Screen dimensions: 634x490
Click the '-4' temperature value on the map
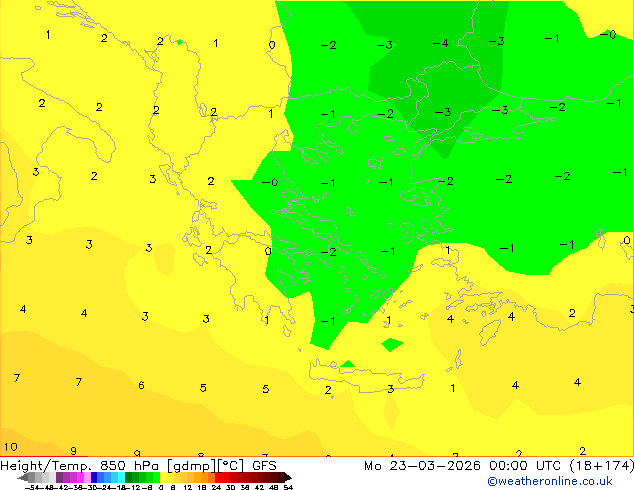click(x=440, y=43)
